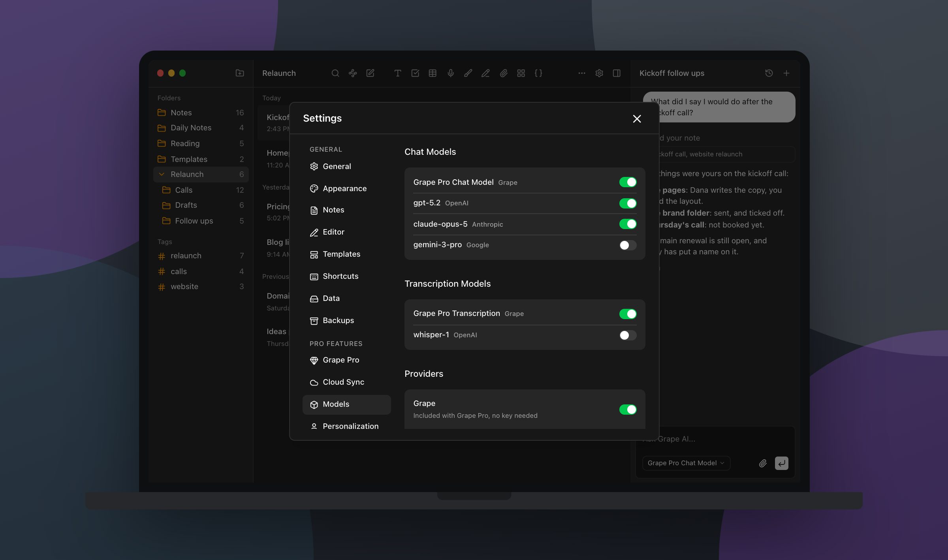The width and height of the screenshot is (948, 560).
Task: Attach a file using toolbar paperclip
Action: pos(504,73)
